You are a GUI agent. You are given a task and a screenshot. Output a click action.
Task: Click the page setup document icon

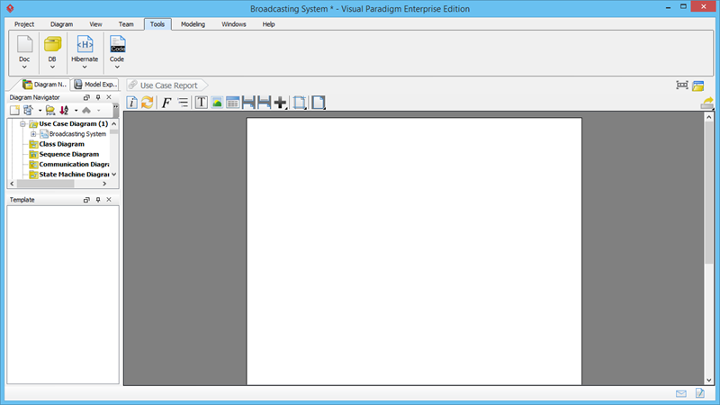[x=318, y=102]
